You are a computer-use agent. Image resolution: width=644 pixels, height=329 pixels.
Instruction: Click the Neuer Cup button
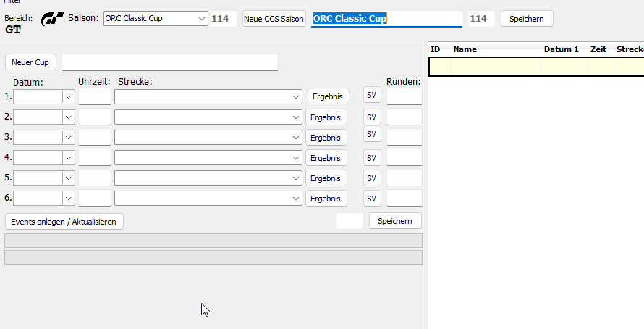[30, 62]
